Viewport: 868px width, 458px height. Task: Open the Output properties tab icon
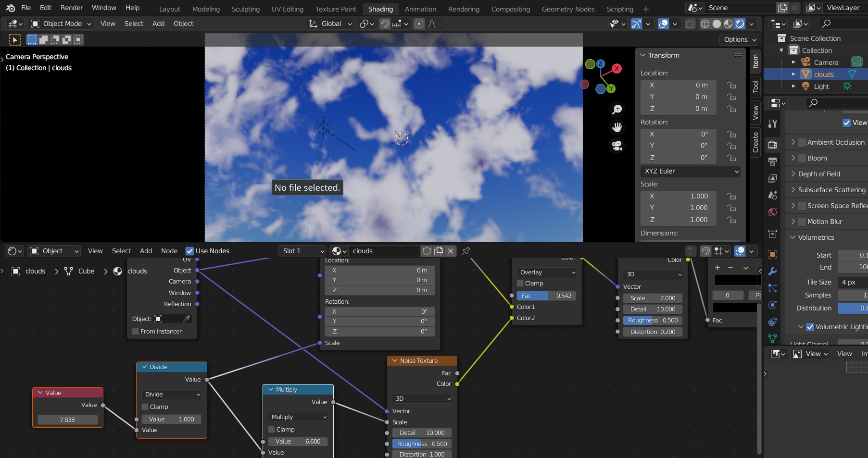(x=773, y=161)
